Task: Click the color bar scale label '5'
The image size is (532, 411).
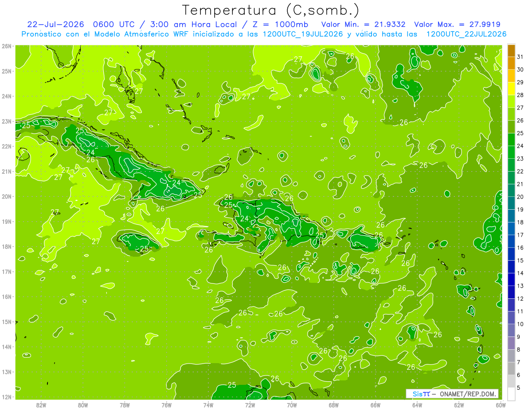Action: 519,388
